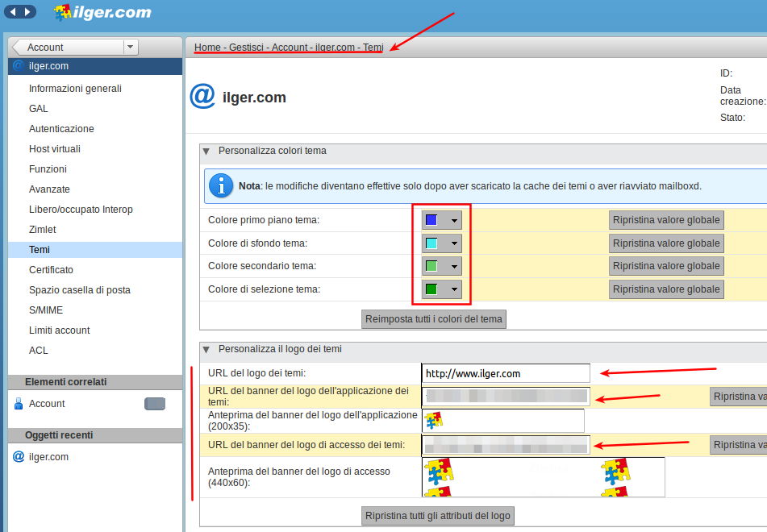The height and width of the screenshot is (532, 767).
Task: Click the gray count badge next to Account
Action: 155,403
